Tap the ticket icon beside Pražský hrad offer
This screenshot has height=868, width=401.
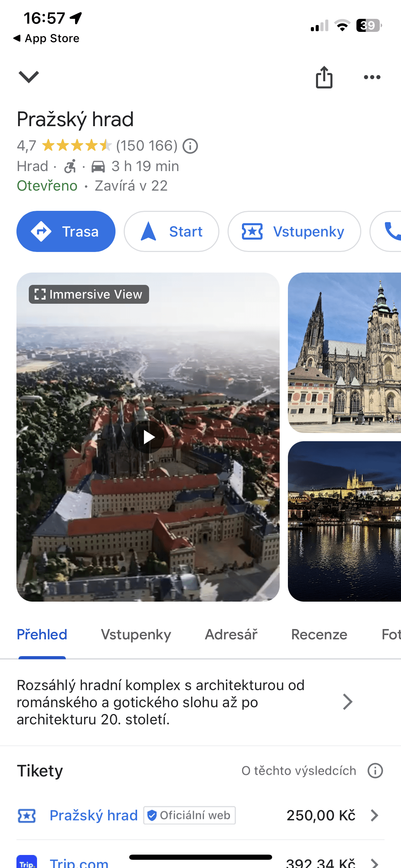point(27,816)
